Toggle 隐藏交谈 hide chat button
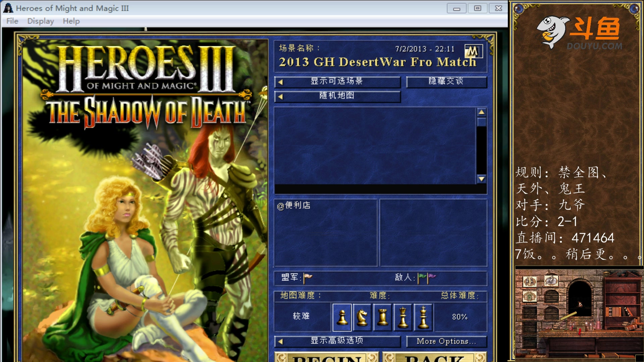Image resolution: width=644 pixels, height=362 pixels. (x=446, y=81)
